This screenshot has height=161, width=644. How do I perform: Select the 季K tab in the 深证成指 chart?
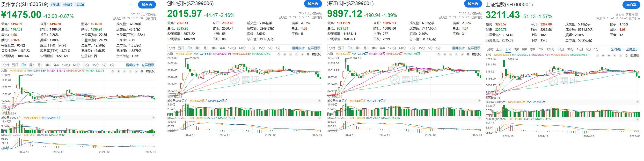click(374, 48)
